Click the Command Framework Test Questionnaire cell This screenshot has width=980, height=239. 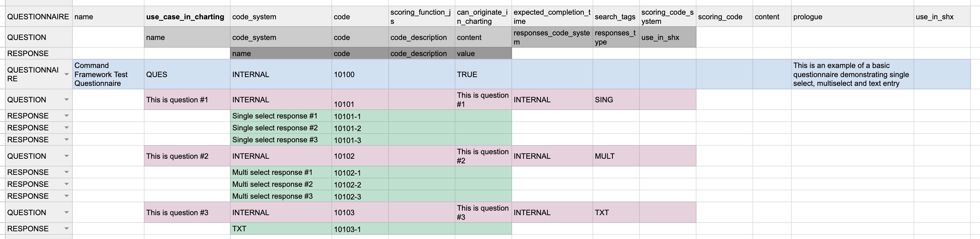[108, 74]
